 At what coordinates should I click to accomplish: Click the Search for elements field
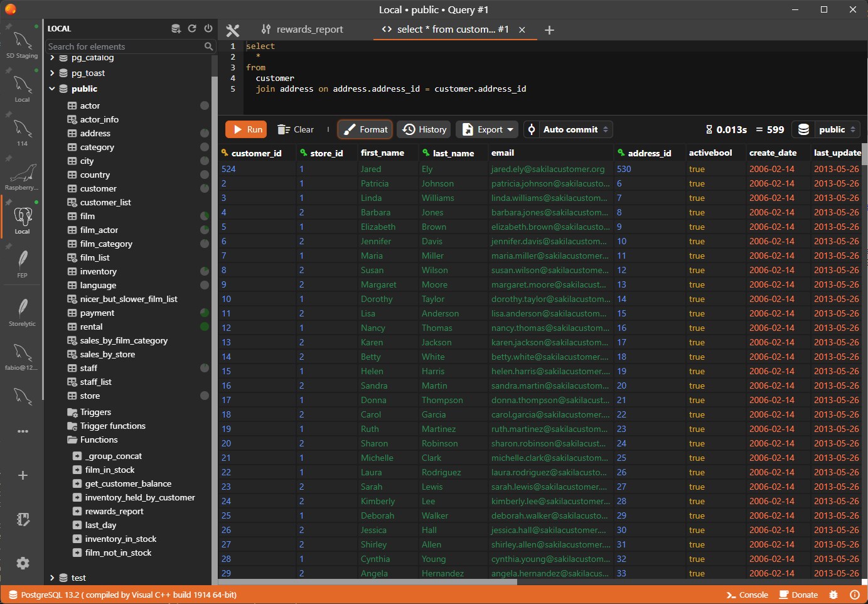pos(124,46)
